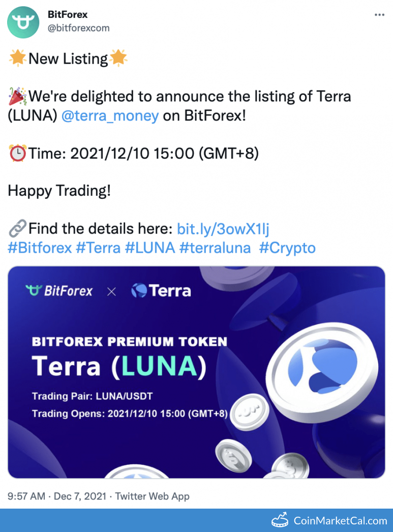Image resolution: width=393 pixels, height=532 pixels.
Task: Click the Dec 7, 2021 timestamp
Action: coord(79,496)
